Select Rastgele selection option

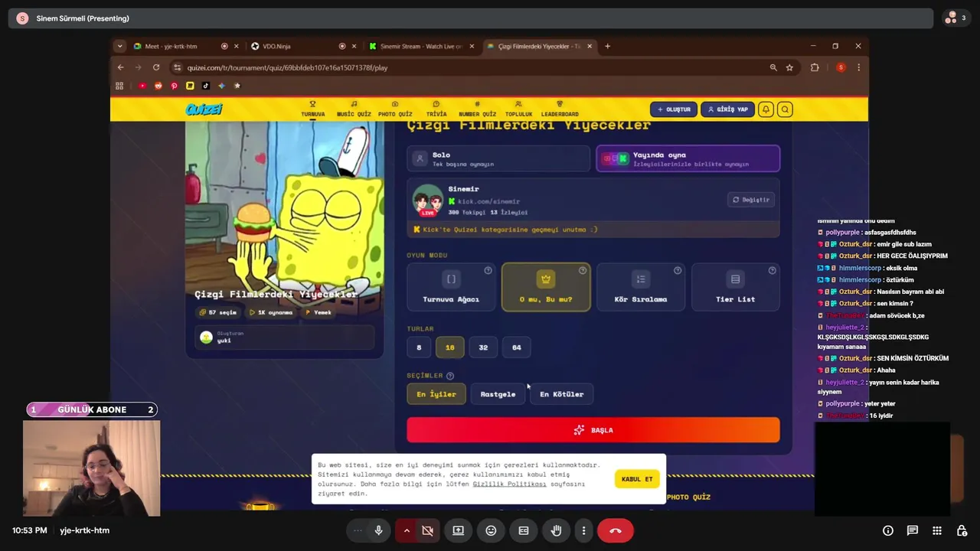pos(498,394)
